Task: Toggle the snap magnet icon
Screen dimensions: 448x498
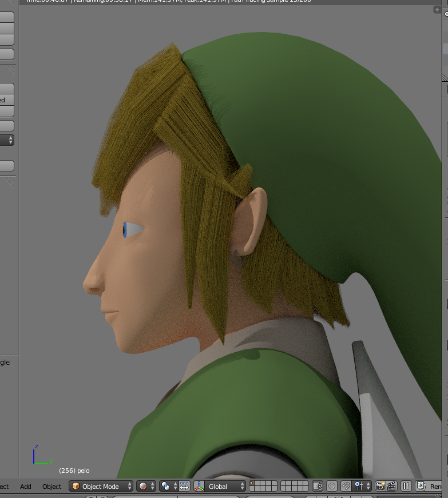Action: coord(346,486)
